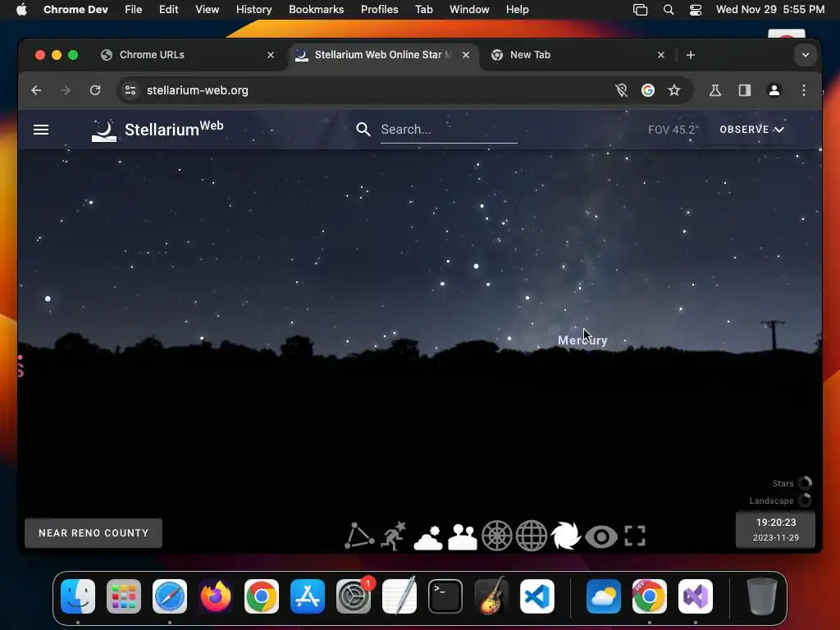Image resolution: width=840 pixels, height=630 pixels.
Task: Open the File menu
Action: pos(134,10)
